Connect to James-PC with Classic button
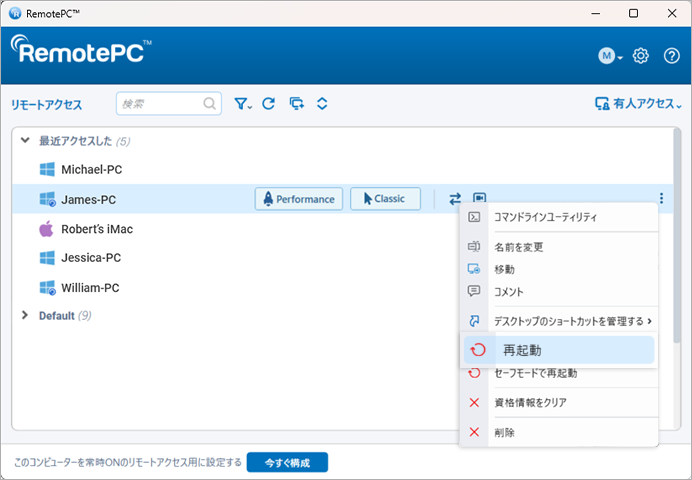 pyautogui.click(x=385, y=199)
